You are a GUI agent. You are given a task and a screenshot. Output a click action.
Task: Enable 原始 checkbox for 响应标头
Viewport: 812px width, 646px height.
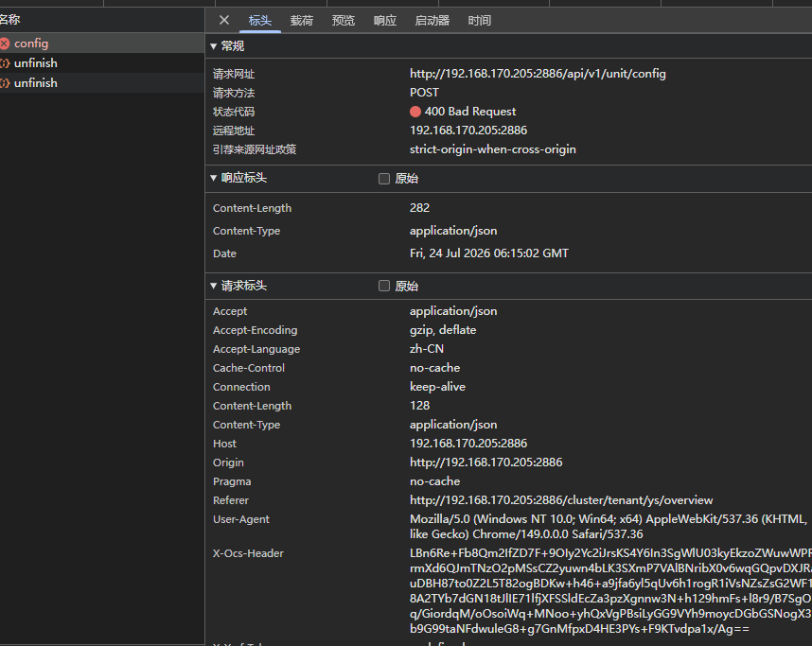click(384, 179)
